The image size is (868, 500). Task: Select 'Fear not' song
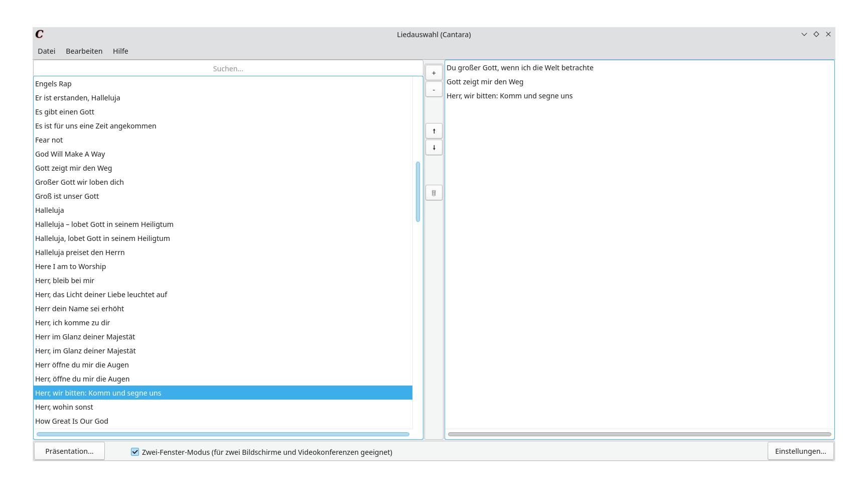tap(223, 140)
